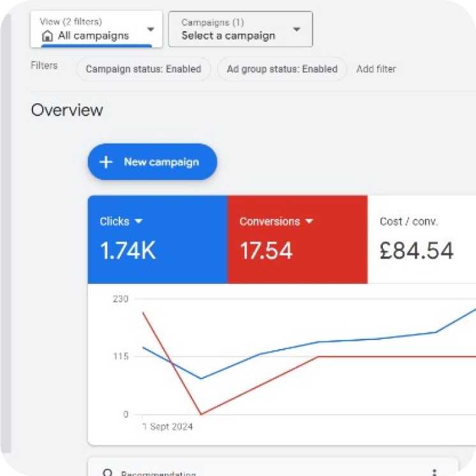
Task: Click the plus icon on New campaign
Action: [x=106, y=162]
